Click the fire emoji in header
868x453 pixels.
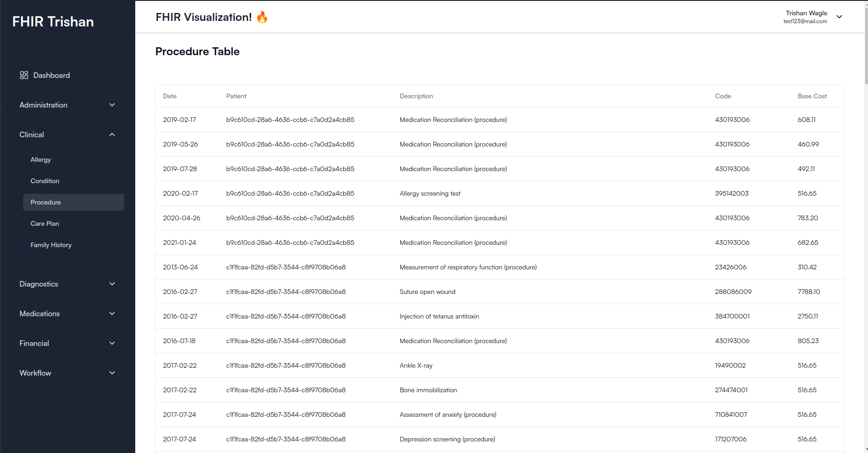(x=262, y=18)
